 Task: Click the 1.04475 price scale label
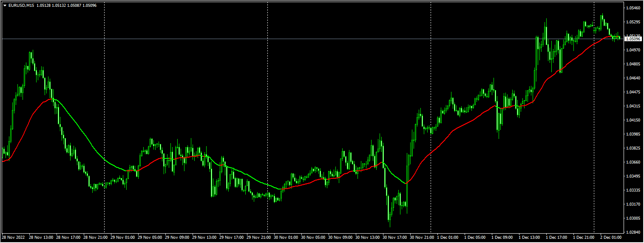point(634,92)
